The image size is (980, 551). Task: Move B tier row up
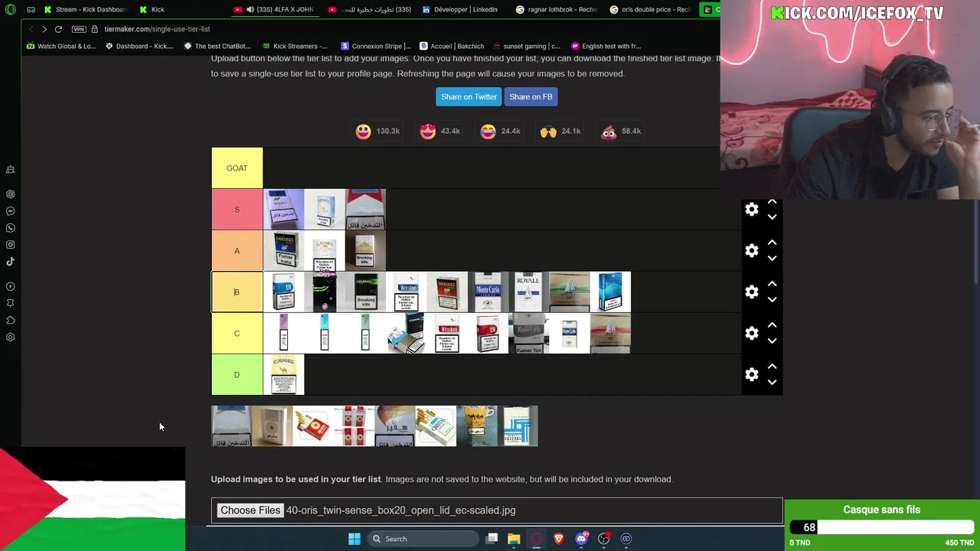[772, 285]
